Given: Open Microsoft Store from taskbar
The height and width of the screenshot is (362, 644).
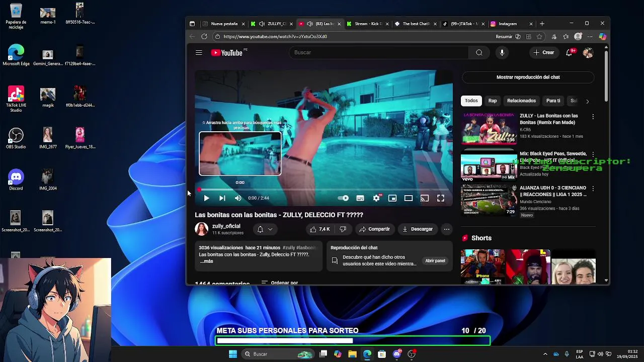Looking at the screenshot, I should 382,354.
